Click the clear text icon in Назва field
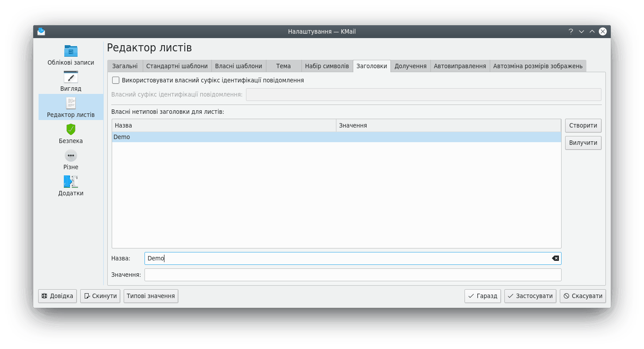This screenshot has width=644, height=349. (x=555, y=258)
